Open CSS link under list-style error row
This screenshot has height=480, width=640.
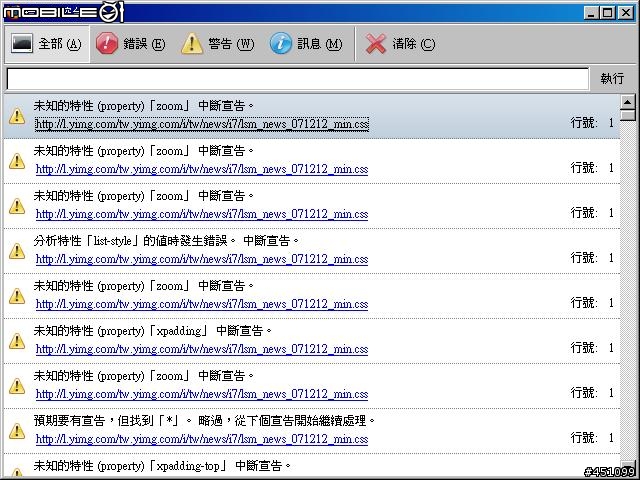[202, 259]
